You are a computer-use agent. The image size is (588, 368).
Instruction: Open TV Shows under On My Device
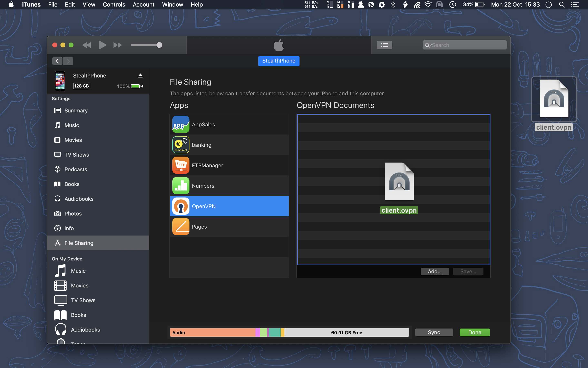tap(98, 300)
